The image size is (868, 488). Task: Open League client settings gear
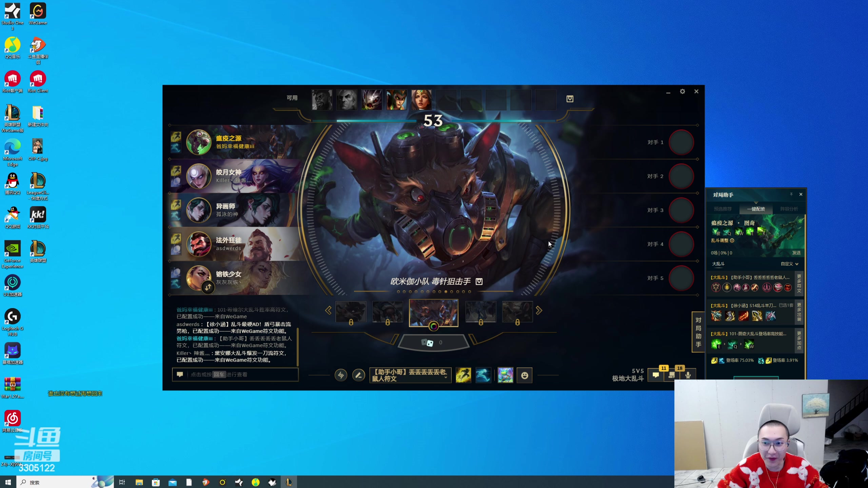[683, 91]
